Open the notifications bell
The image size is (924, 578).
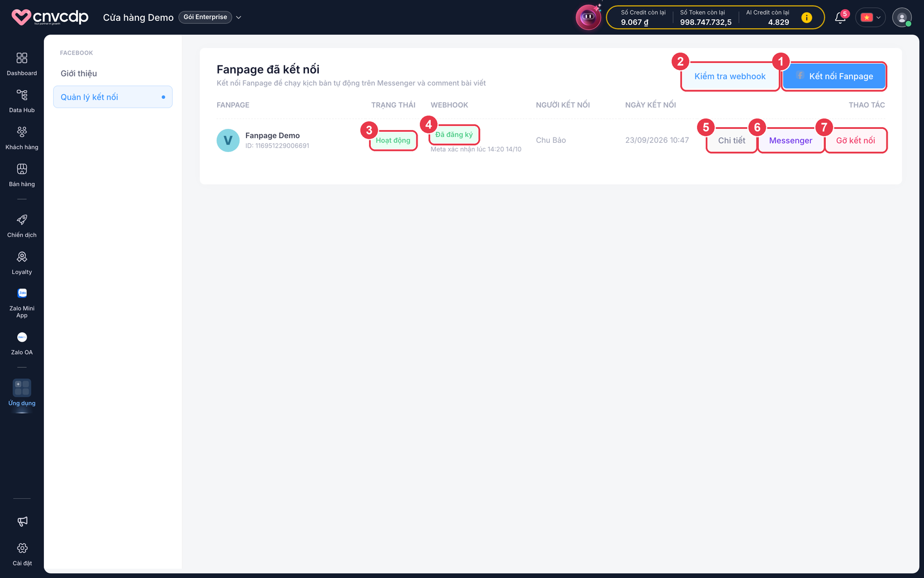pyautogui.click(x=840, y=18)
